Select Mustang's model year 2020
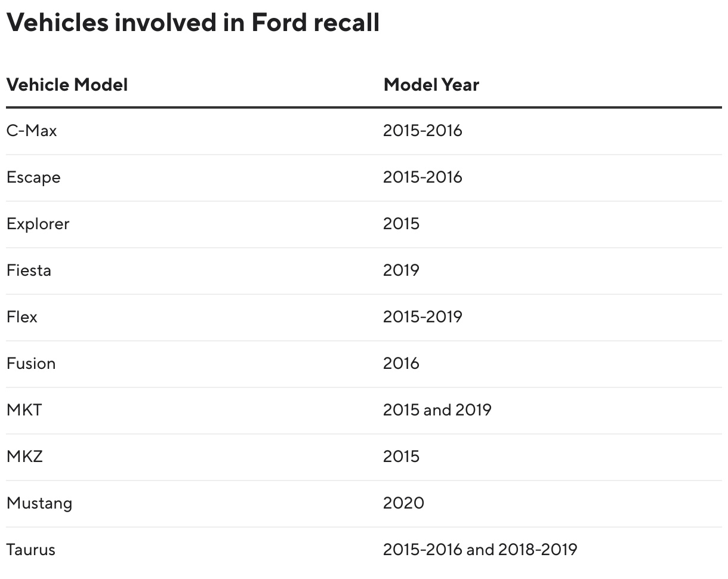 (x=403, y=503)
